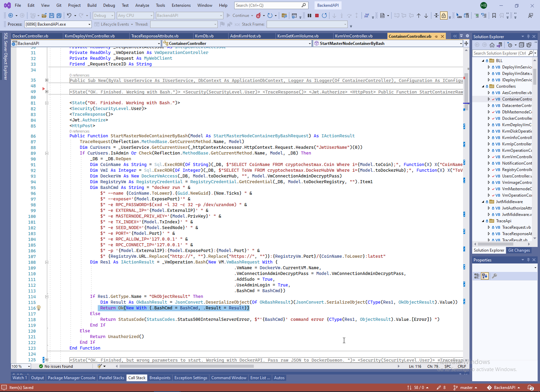This screenshot has height=392, width=540.
Task: Switch to KvmVmController.vb tab
Action: (354, 36)
